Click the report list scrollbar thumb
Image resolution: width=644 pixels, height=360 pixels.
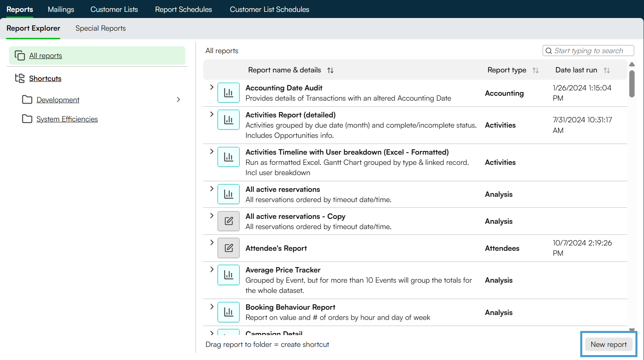(x=632, y=84)
